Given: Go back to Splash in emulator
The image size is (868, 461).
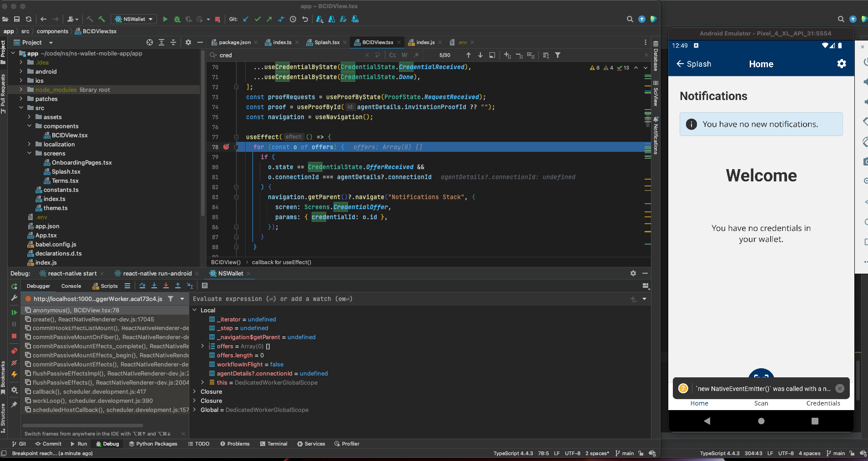Looking at the screenshot, I should [x=693, y=64].
